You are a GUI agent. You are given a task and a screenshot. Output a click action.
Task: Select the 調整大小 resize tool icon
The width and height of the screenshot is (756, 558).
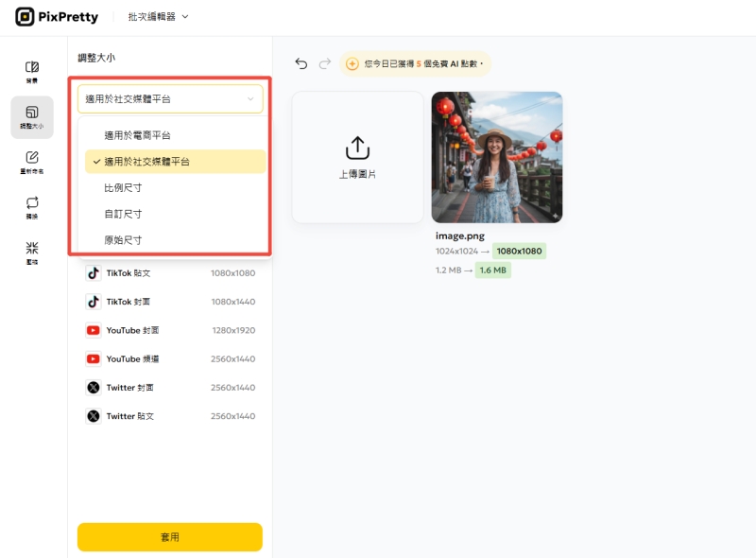tap(32, 117)
